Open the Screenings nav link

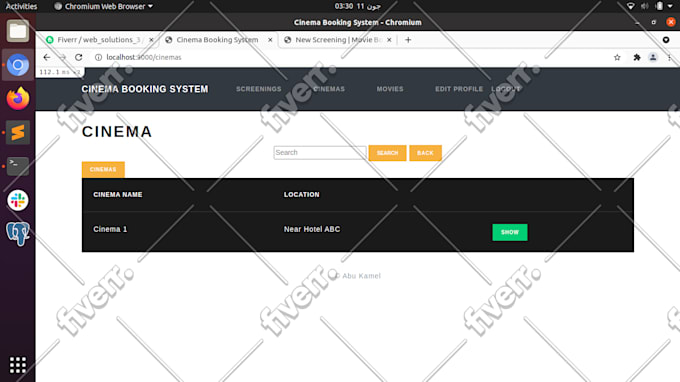click(x=258, y=89)
